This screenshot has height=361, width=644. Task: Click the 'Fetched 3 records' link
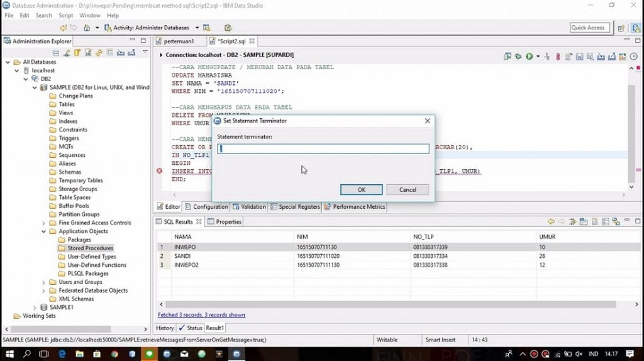point(201,314)
